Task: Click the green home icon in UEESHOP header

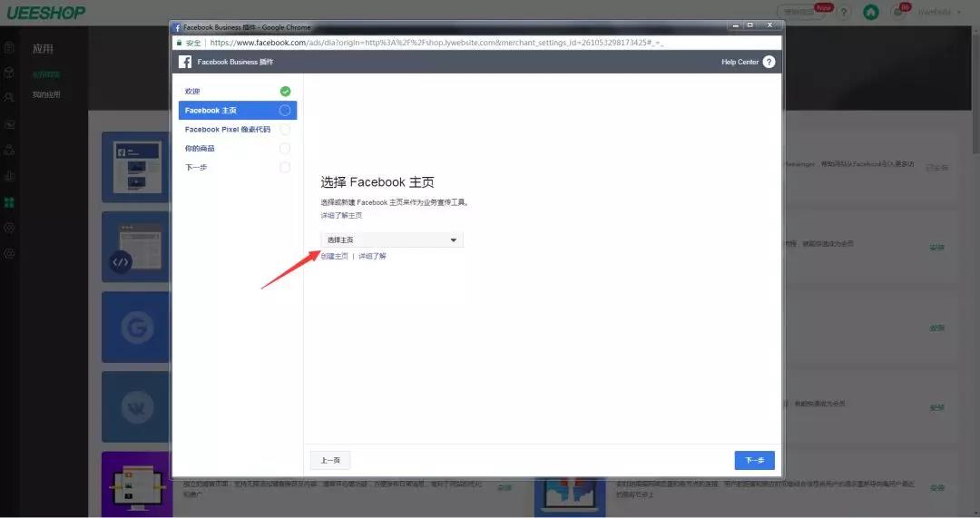Action: (x=870, y=12)
